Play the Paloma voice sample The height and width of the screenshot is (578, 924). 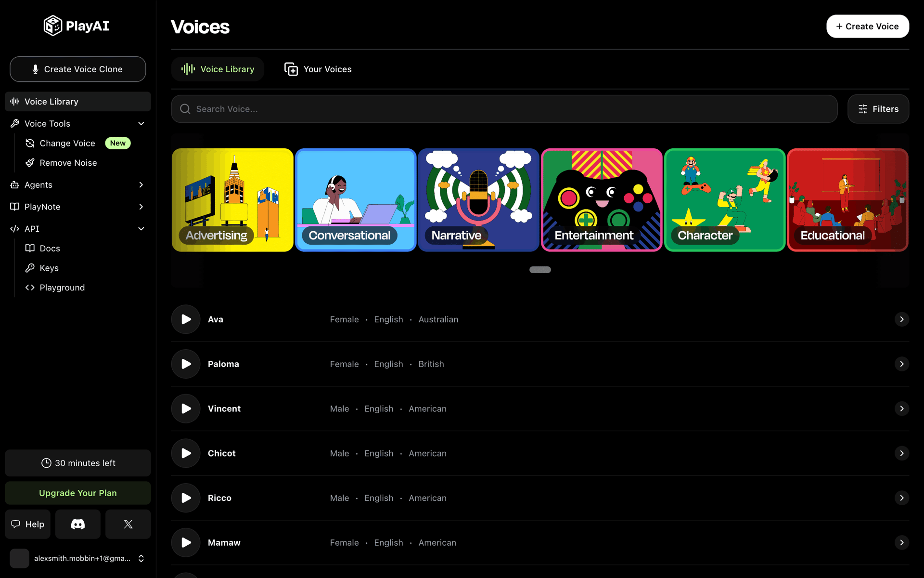coord(186,364)
